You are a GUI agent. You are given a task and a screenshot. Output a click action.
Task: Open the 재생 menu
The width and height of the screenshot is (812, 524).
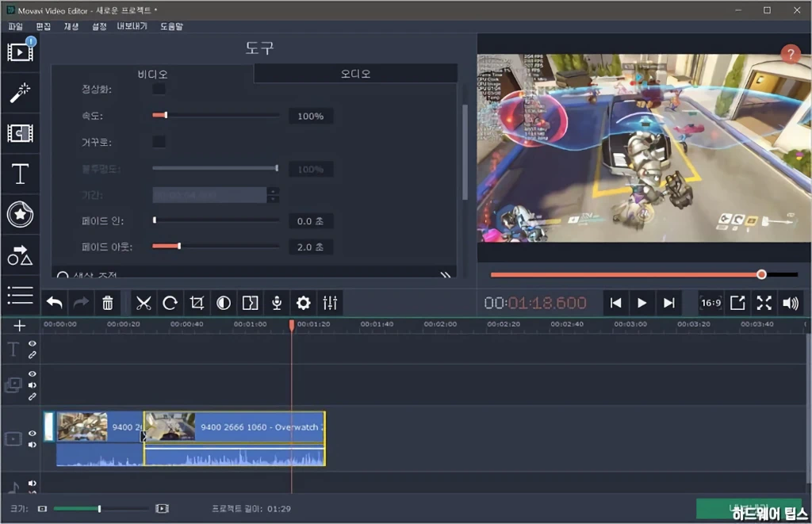[x=71, y=26]
